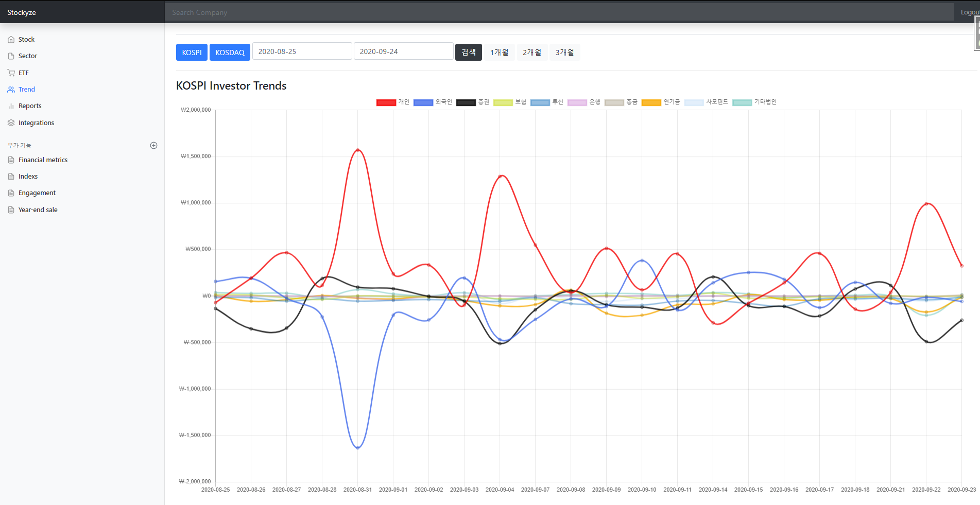The width and height of the screenshot is (980, 505).
Task: Click the 2020-08-25 x-axis date label
Action: click(215, 490)
